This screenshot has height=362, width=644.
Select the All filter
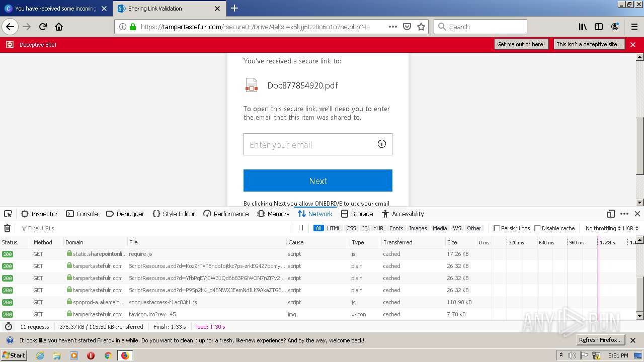[318, 228]
